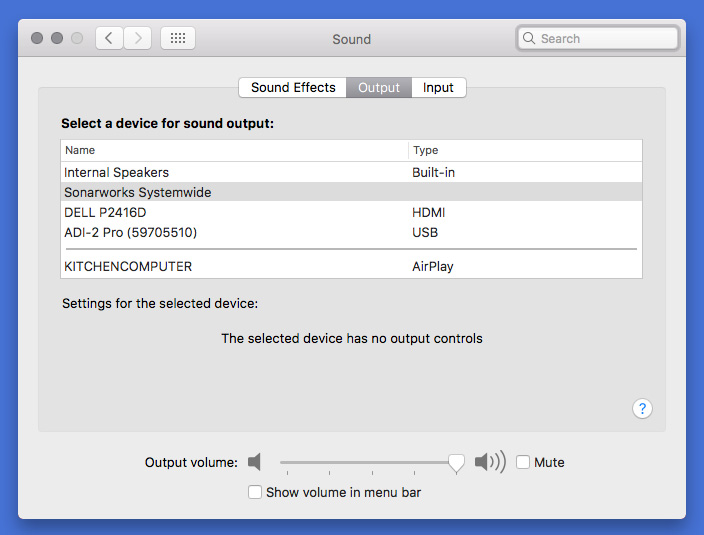The height and width of the screenshot is (535, 704).
Task: Open help with the question mark button
Action: click(x=642, y=408)
